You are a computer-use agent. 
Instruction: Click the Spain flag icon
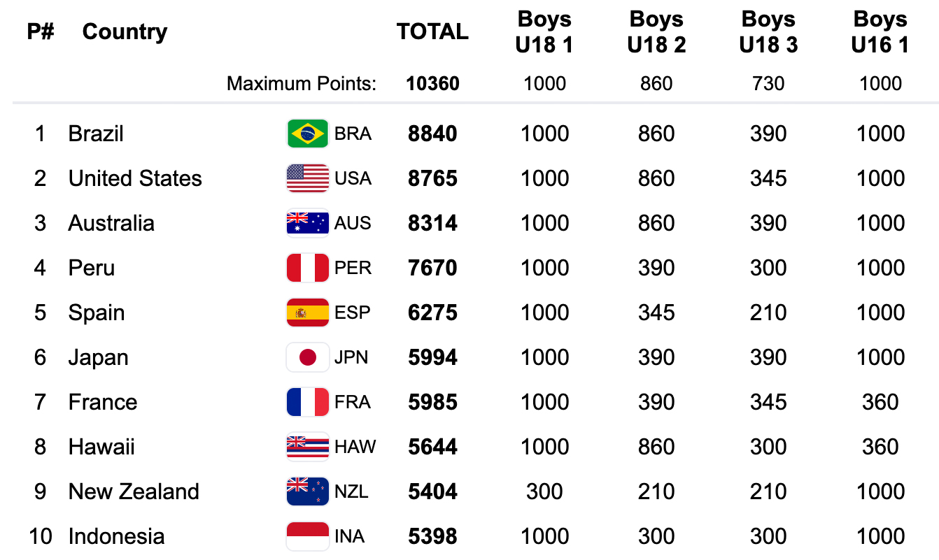click(307, 313)
